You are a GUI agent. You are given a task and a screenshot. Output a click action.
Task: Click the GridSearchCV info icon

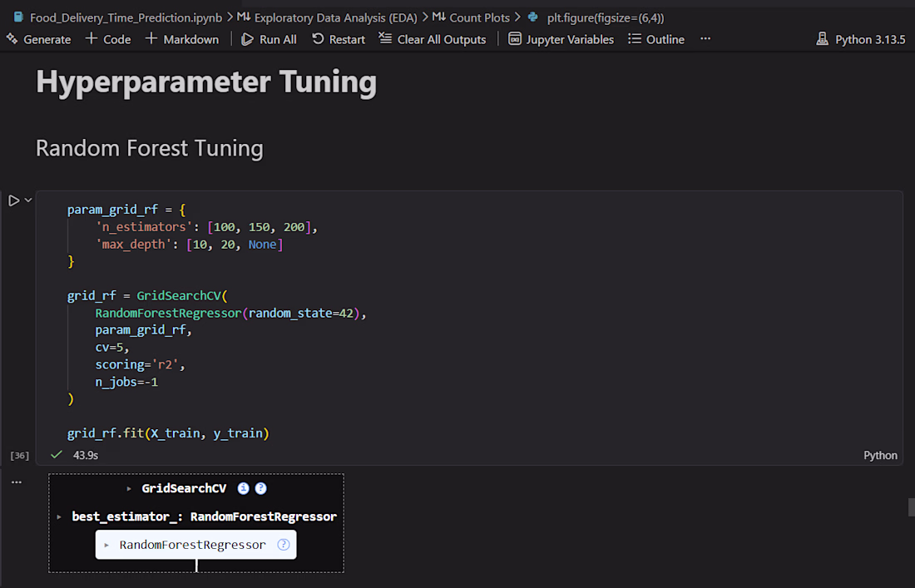pyautogui.click(x=244, y=488)
